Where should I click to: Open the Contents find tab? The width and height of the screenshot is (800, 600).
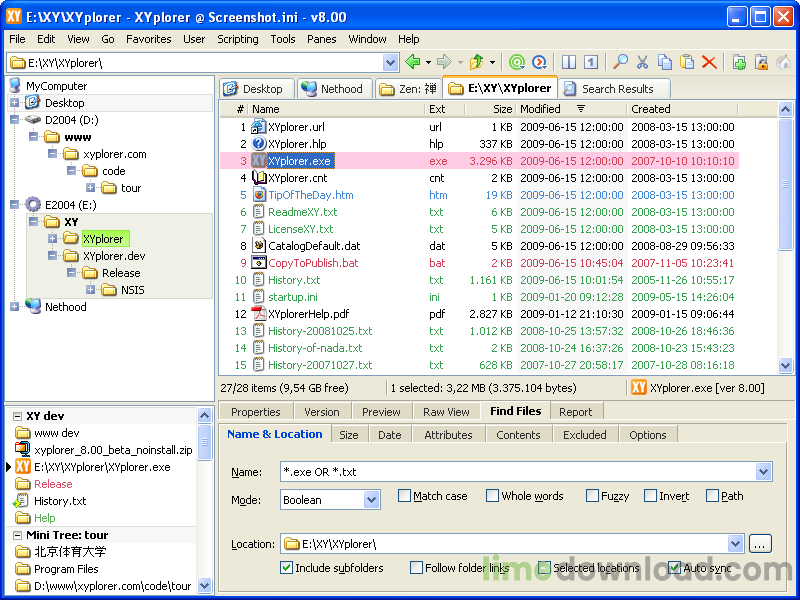pyautogui.click(x=518, y=435)
